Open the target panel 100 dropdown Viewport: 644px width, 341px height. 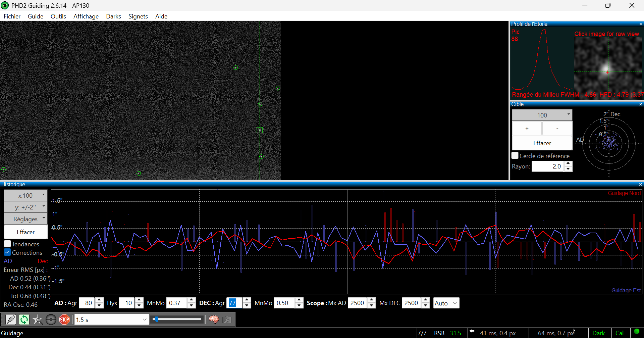tap(542, 115)
